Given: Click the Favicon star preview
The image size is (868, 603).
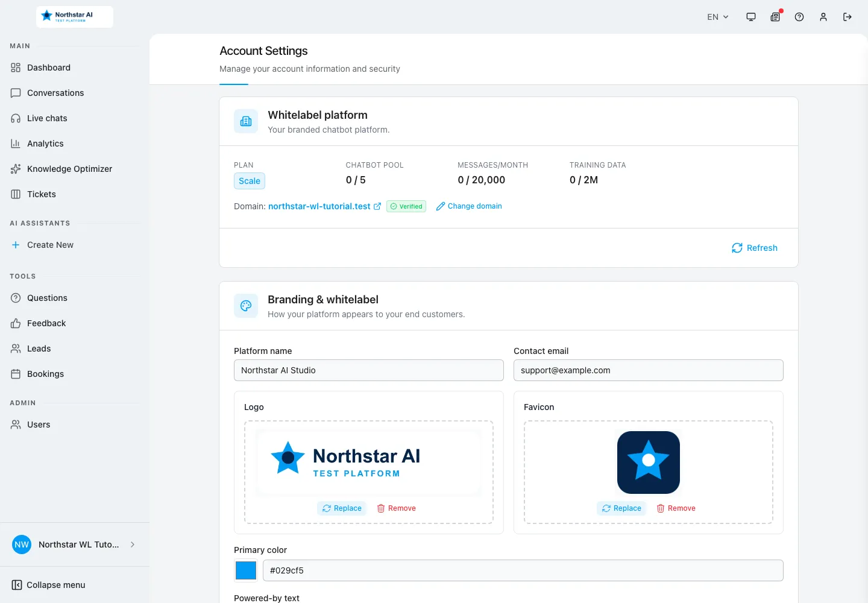Looking at the screenshot, I should click(x=649, y=463).
